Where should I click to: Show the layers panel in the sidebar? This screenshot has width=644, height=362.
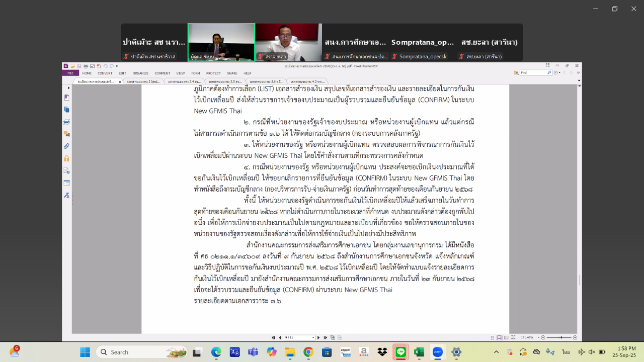pyautogui.click(x=67, y=122)
